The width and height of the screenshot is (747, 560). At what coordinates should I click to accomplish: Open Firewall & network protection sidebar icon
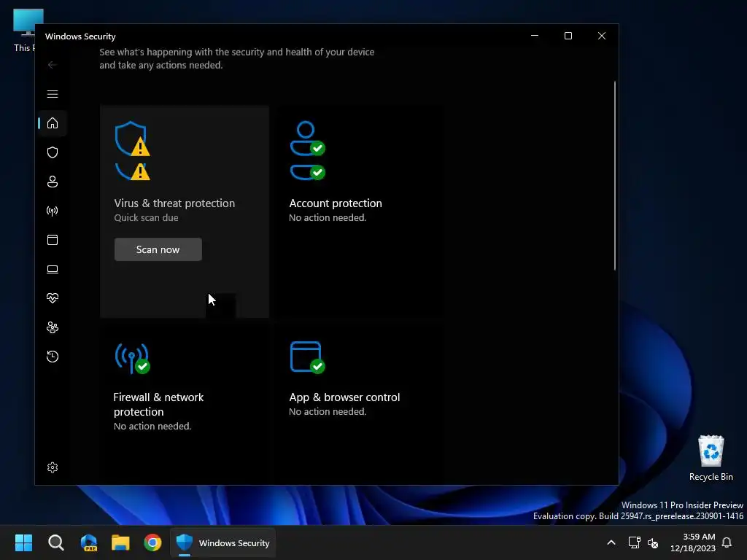point(53,211)
